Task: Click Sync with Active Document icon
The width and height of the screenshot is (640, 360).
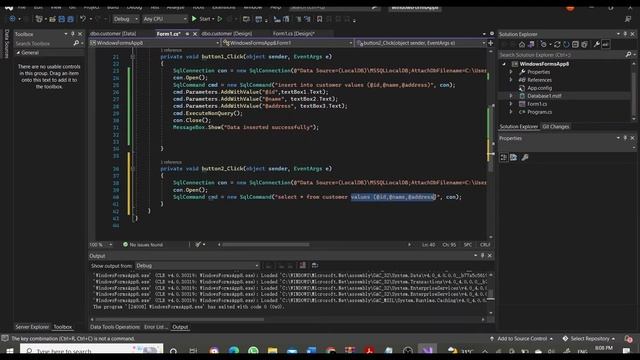Action: click(557, 44)
